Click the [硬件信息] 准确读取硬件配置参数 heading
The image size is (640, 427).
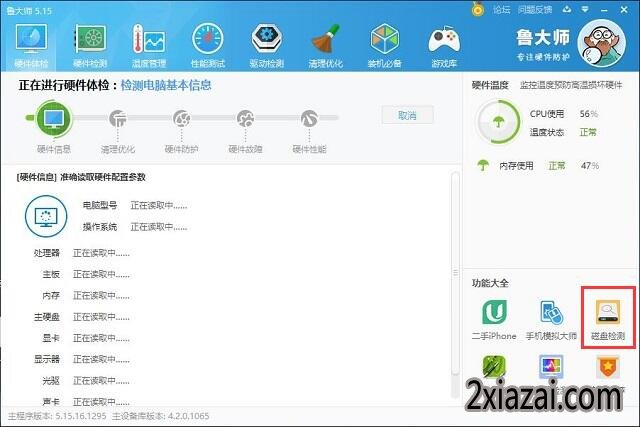tap(81, 177)
